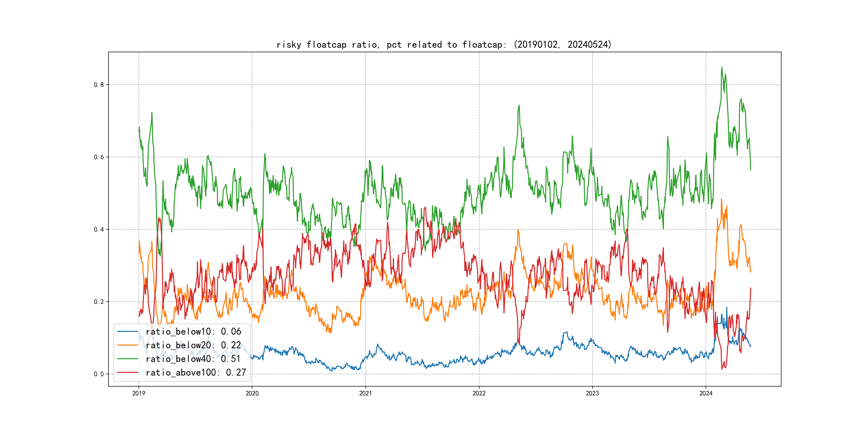Click the 0.2 y-axis tick label
Screen dimensions: 868x434
click(x=99, y=302)
